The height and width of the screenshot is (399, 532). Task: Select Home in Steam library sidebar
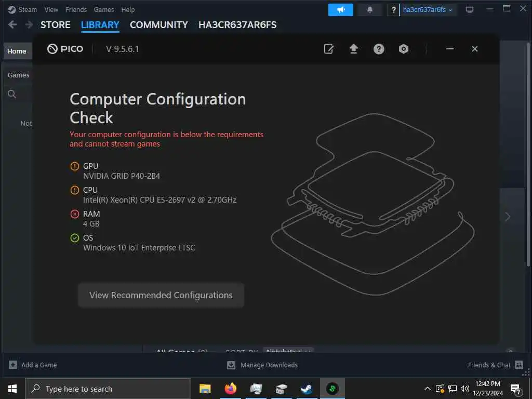pos(17,51)
